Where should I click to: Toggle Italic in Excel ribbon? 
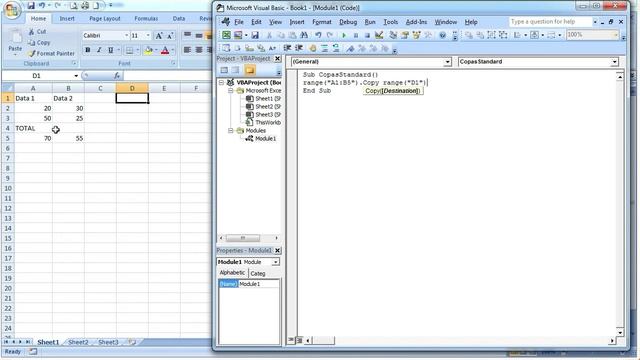(x=99, y=50)
